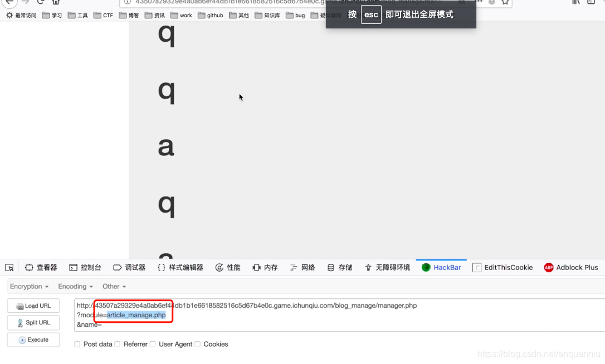Click inside the HackBar URL text area
The image size is (605, 364).
(x=339, y=315)
